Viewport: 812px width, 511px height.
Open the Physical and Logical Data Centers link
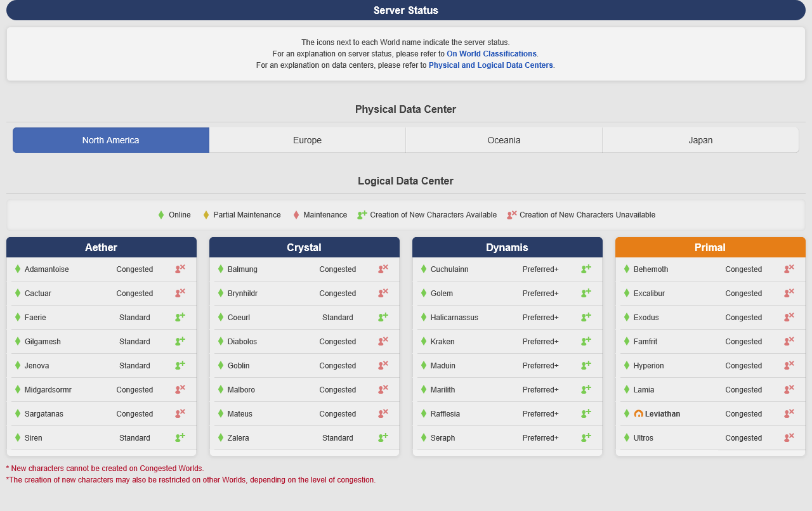491,65
